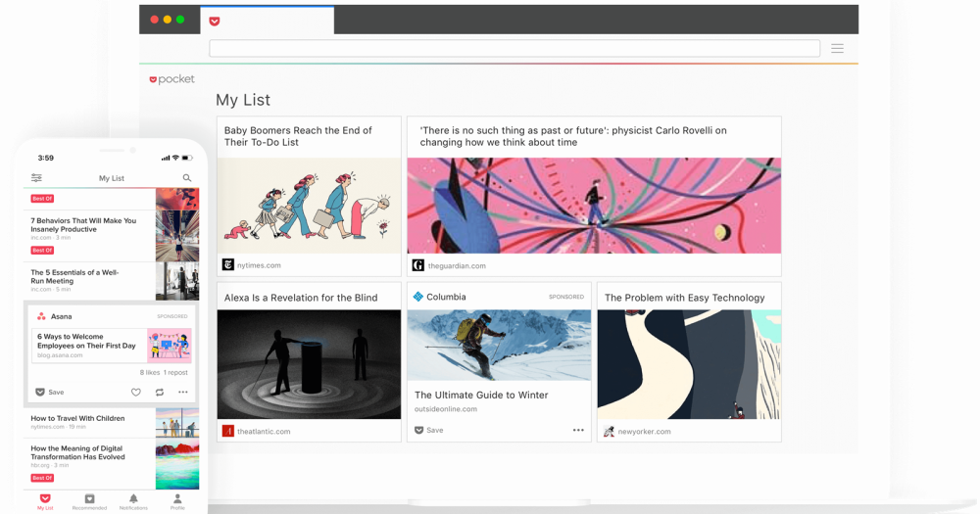Click the Asana sponsor logo

41,316
